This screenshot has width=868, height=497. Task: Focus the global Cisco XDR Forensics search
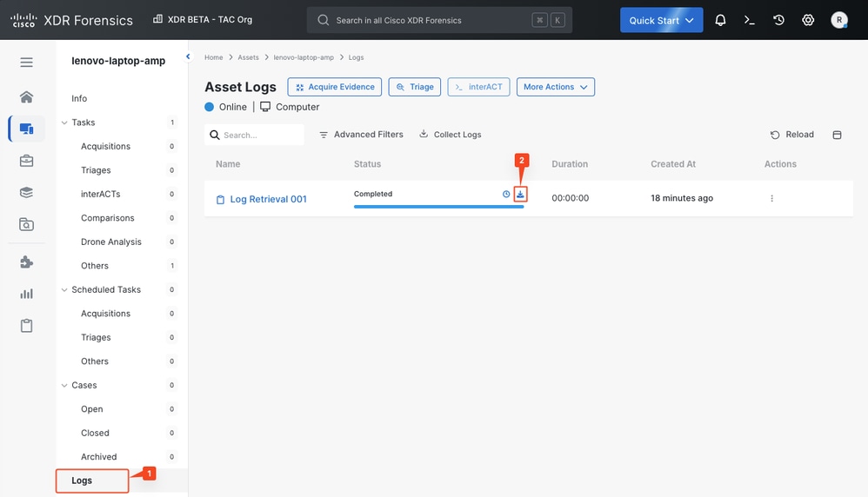coord(439,20)
